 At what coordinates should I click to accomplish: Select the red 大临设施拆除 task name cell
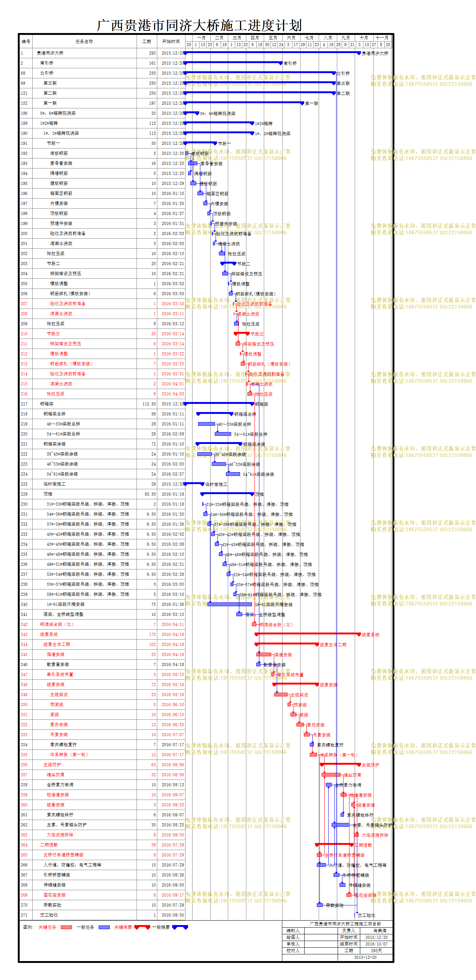click(60, 835)
